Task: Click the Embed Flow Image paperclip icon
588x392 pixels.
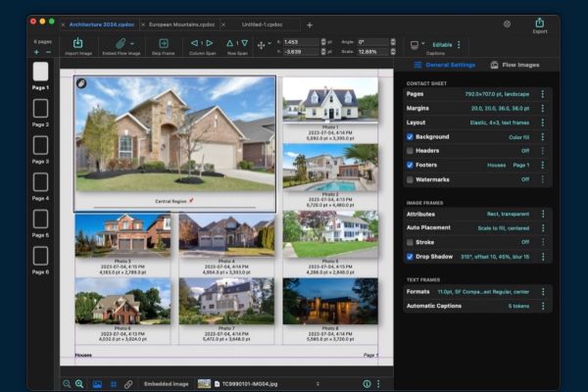Action: point(121,43)
